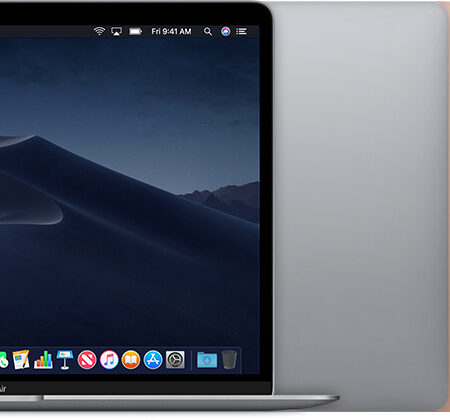Screen dimensions: 450x420
Task: Check the battery status icon
Action: point(135,32)
